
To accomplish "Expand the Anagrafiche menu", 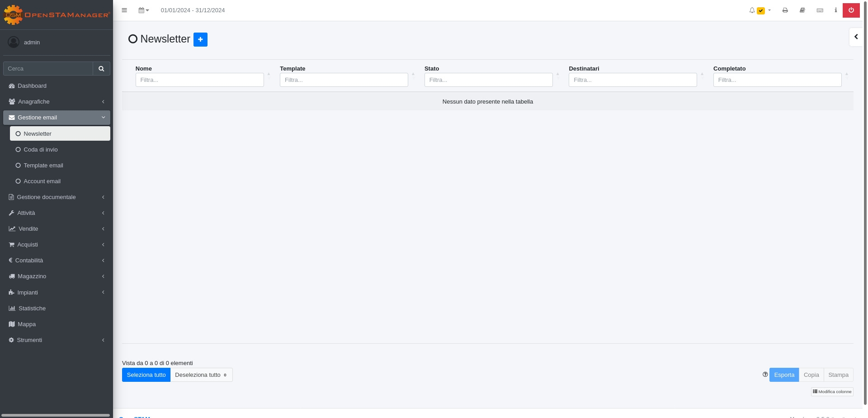I will [57, 102].
